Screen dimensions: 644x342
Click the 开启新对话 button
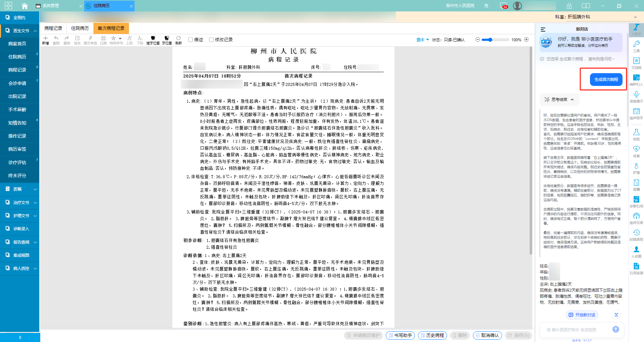pos(582,315)
